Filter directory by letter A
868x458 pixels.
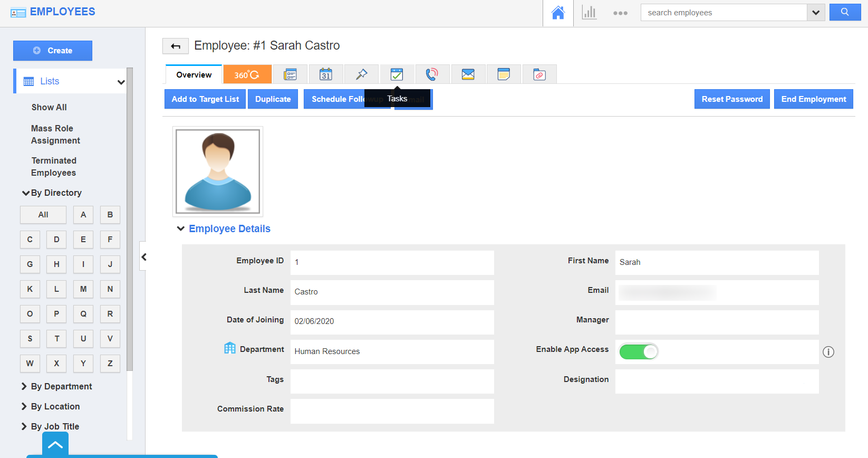pyautogui.click(x=83, y=215)
